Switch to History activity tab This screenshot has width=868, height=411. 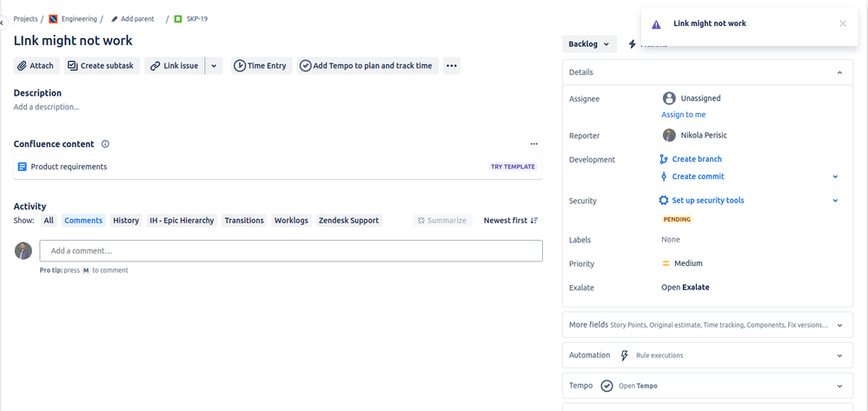(x=126, y=221)
